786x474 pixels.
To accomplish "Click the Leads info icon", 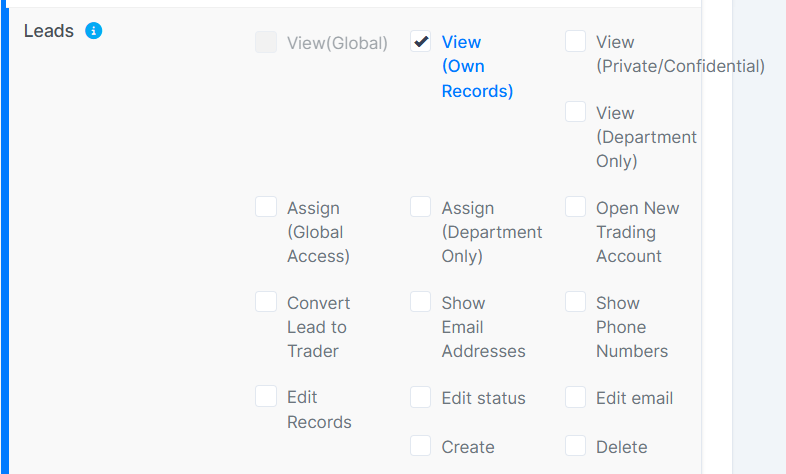I will pyautogui.click(x=93, y=31).
